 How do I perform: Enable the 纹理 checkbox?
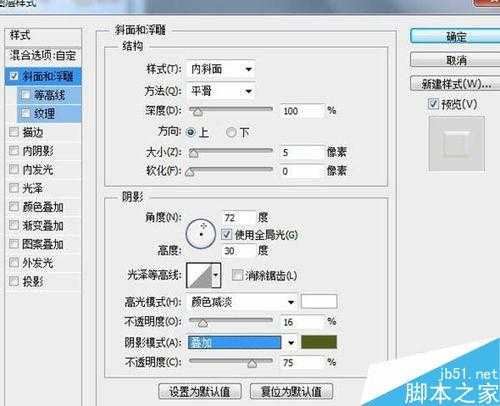[x=25, y=113]
